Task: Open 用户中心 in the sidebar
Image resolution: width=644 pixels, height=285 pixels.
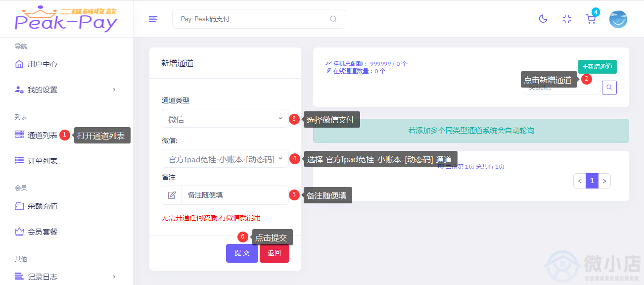Action: (42, 64)
